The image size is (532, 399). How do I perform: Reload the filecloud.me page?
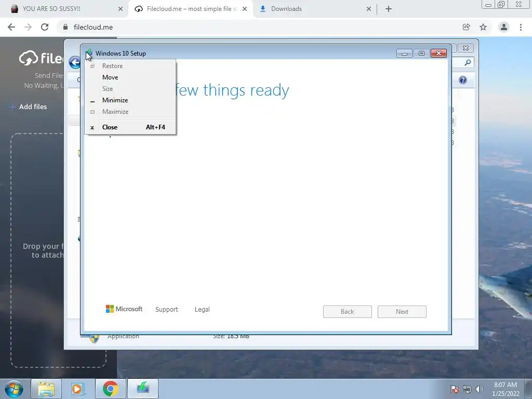click(x=45, y=27)
